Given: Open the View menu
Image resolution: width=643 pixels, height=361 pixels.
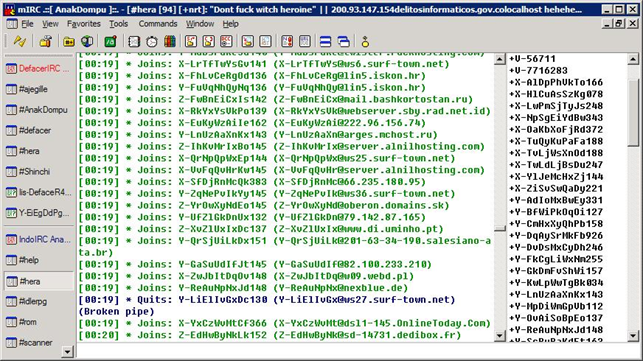Looking at the screenshot, I should (50, 24).
